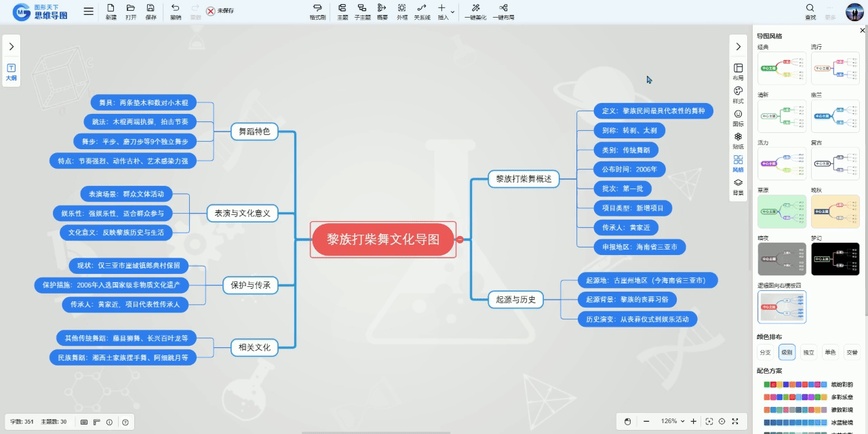The image size is (868, 434).
Task: Select 交替 color arrangement option
Action: [851, 353]
